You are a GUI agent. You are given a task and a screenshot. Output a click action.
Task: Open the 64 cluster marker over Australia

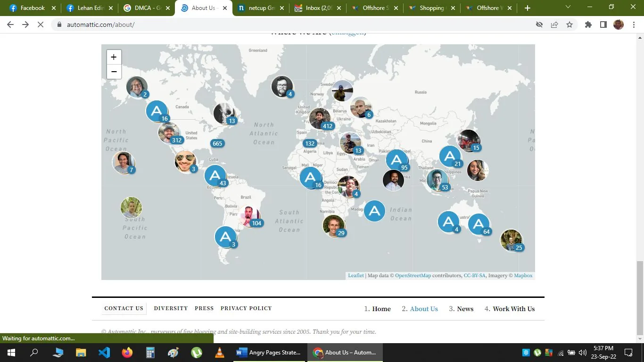[479, 224]
